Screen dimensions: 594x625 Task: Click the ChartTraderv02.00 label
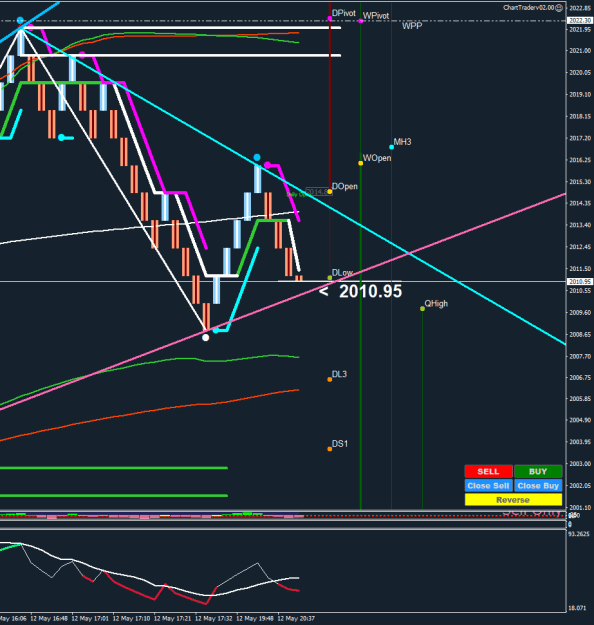point(529,8)
